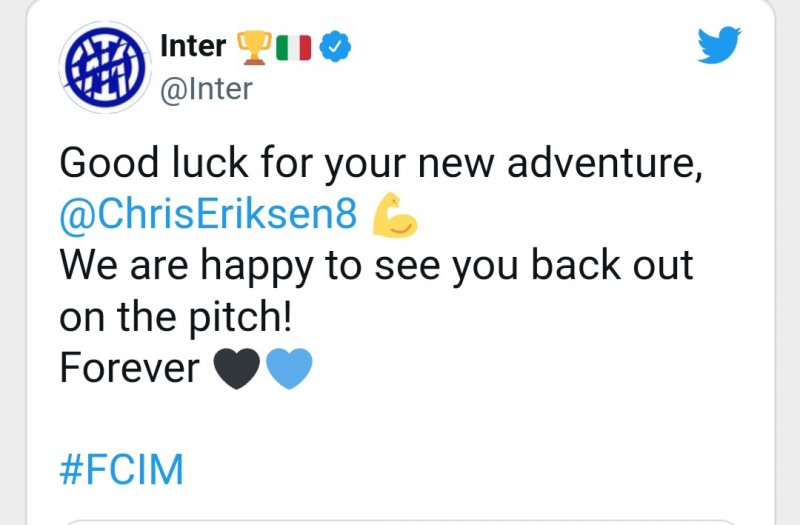Click the word "Forever"
The height and width of the screenshot is (525, 800).
pyautogui.click(x=130, y=368)
